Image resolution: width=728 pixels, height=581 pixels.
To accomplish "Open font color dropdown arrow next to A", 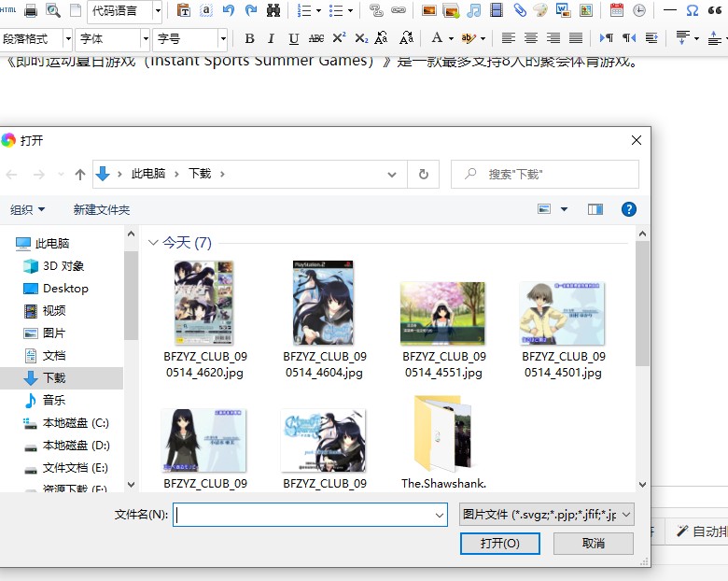I will pyautogui.click(x=451, y=38).
